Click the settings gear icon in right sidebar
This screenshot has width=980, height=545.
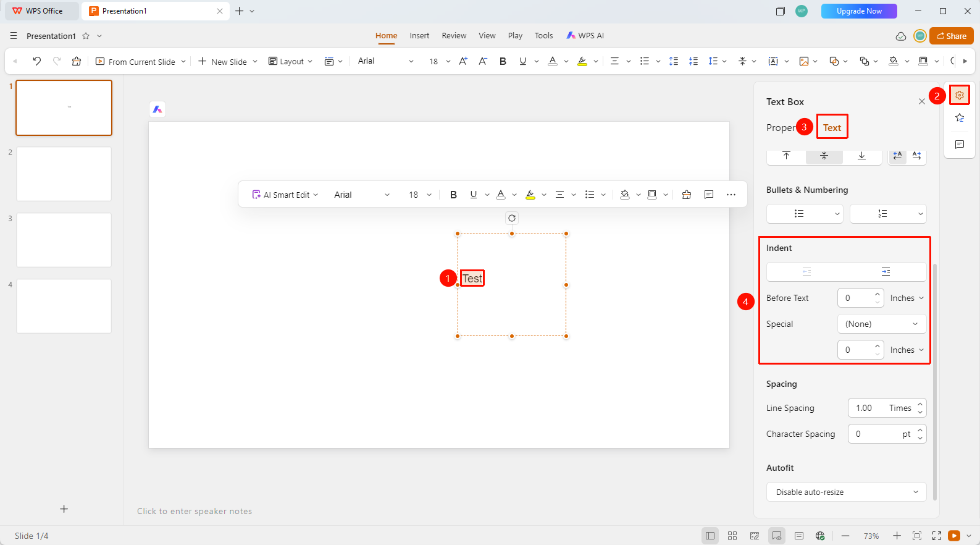pyautogui.click(x=960, y=95)
